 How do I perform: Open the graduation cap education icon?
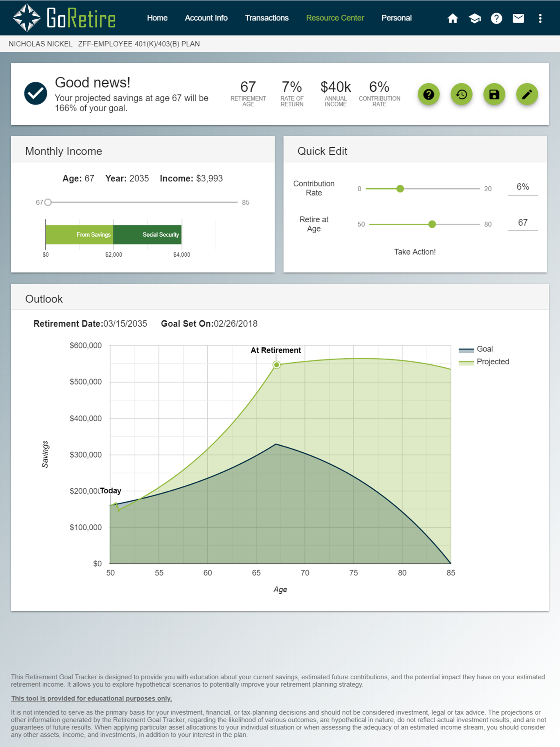pos(475,18)
